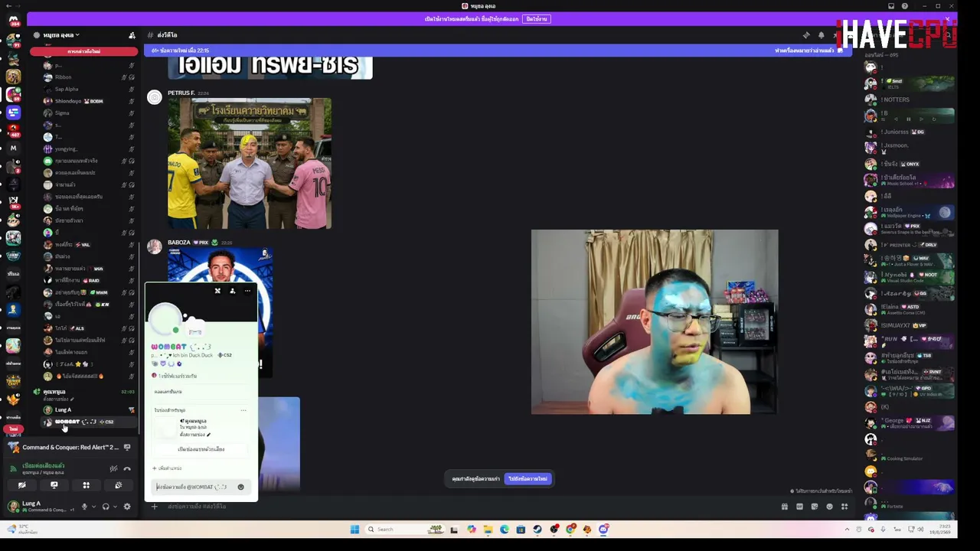
Task: Click the attach file plus button
Action: click(154, 507)
